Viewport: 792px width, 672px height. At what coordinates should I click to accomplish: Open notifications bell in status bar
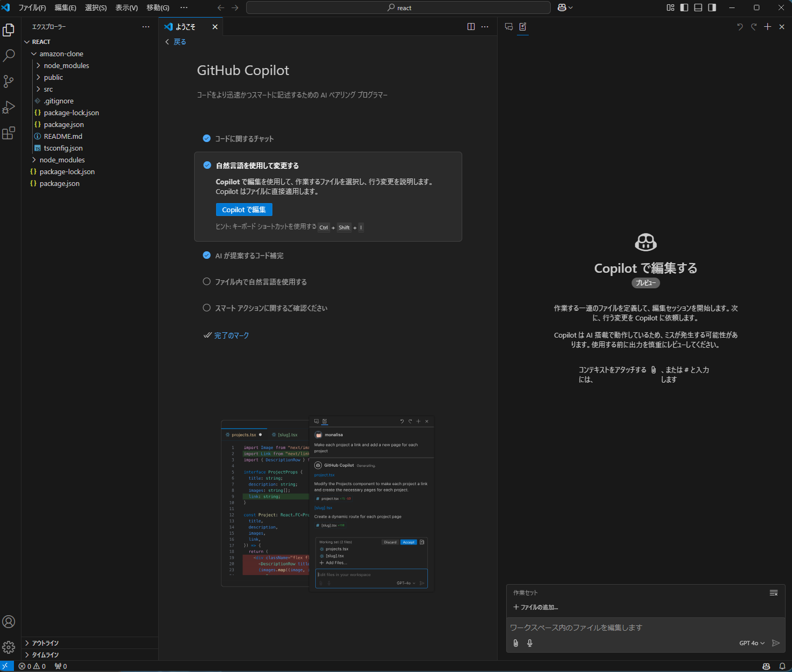pyautogui.click(x=782, y=666)
